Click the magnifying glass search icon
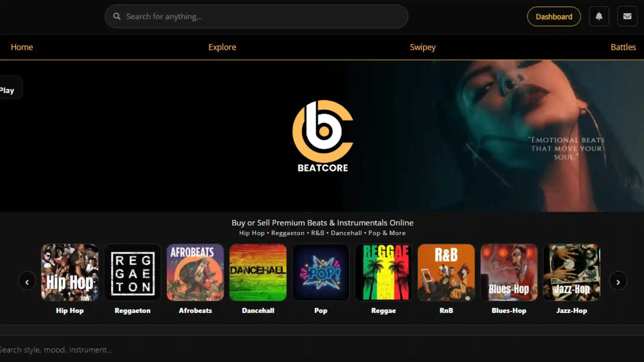This screenshot has width=644, height=362. click(117, 16)
